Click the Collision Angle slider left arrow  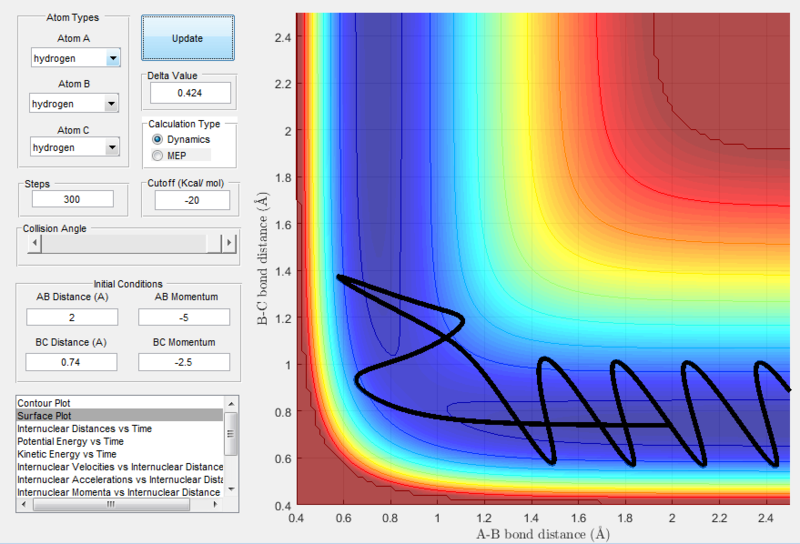coord(34,243)
